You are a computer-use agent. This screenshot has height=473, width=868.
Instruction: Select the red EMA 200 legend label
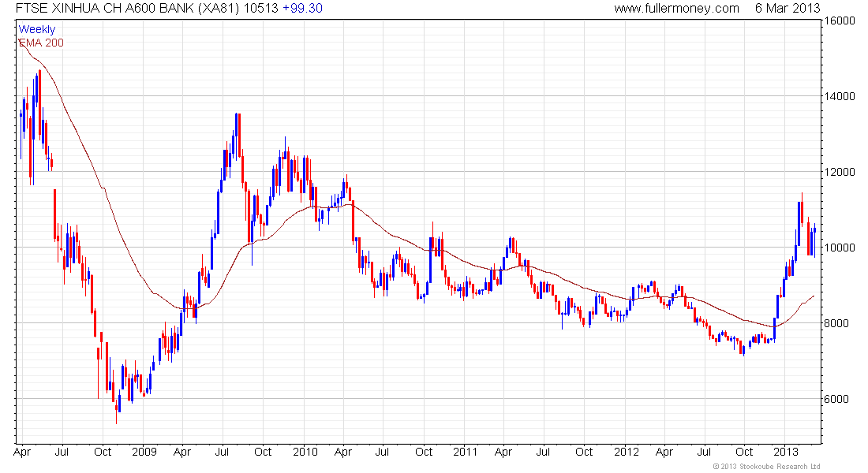click(x=42, y=43)
